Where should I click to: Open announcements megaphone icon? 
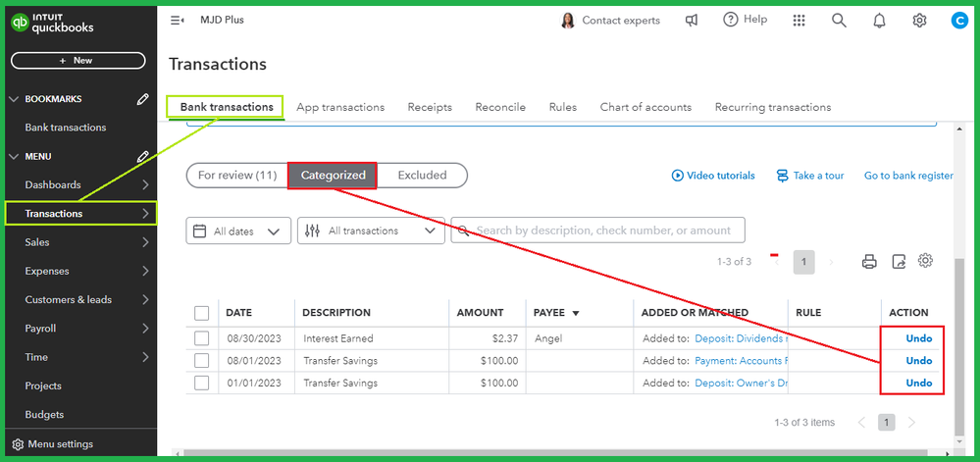pyautogui.click(x=691, y=20)
